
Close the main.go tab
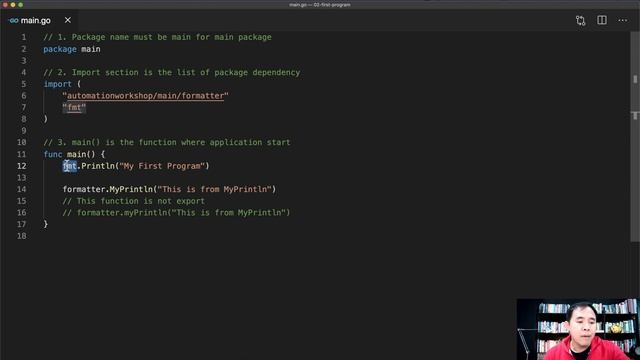68,20
